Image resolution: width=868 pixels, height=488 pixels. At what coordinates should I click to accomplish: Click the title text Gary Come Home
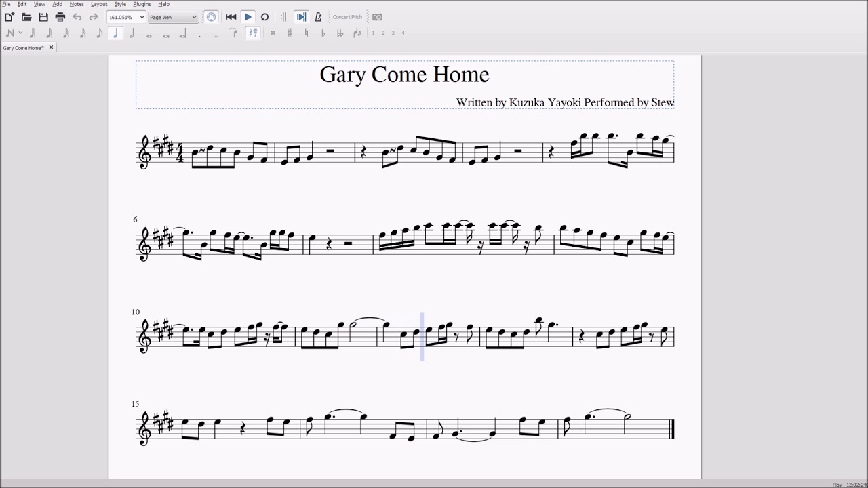[404, 75]
